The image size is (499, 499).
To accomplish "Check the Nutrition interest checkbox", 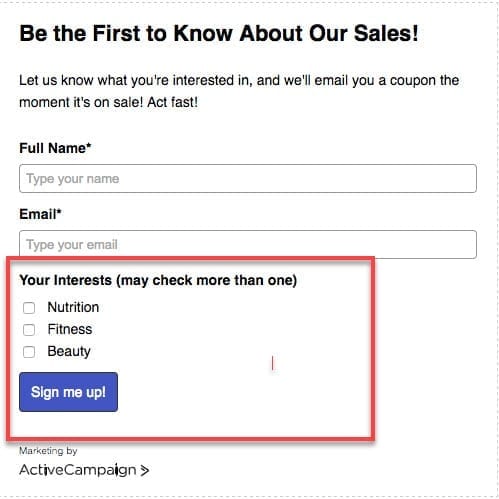I will point(29,308).
